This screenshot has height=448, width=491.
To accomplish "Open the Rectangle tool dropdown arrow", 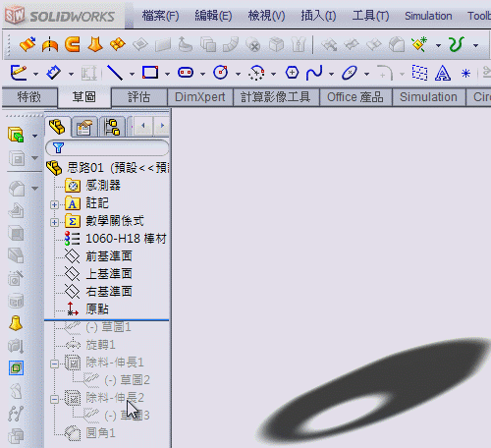I will 167,74.
